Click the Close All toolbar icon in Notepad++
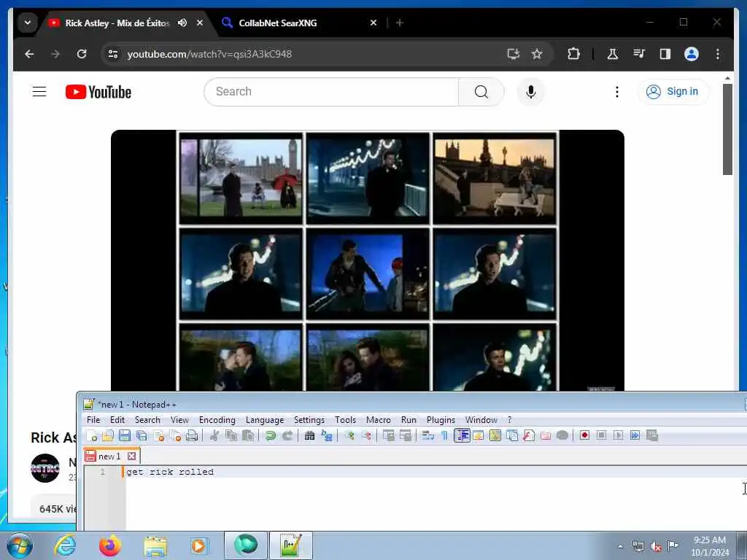747x560 pixels. tap(175, 435)
